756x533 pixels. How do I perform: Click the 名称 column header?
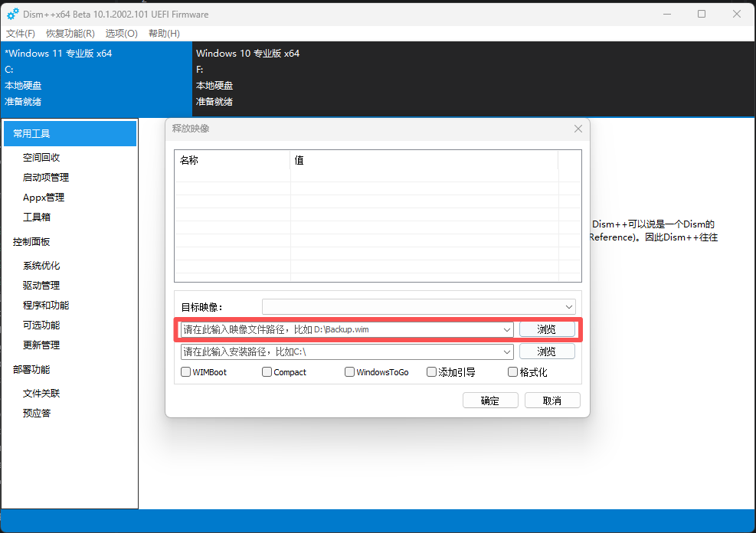click(x=232, y=160)
